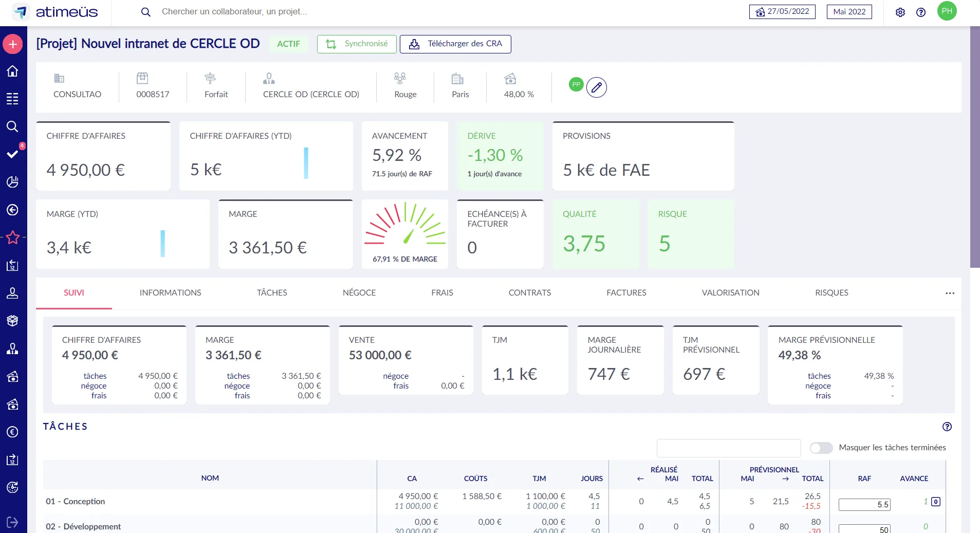980x533 pixels.
Task: Click the boxed 0 in Conception AVANCE
Action: [936, 502]
